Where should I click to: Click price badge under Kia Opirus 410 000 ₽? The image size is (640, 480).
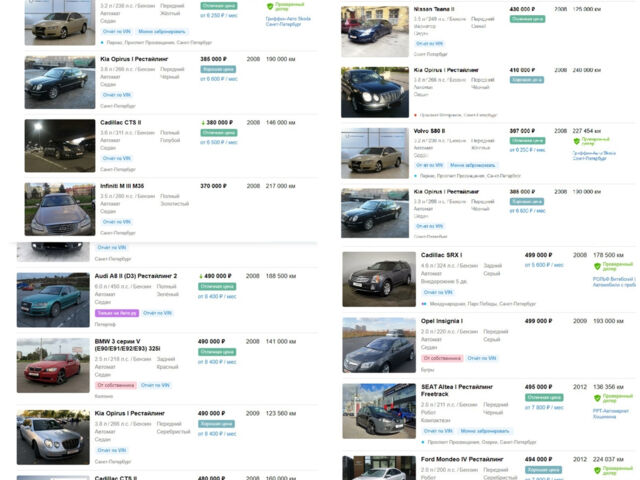pyautogui.click(x=527, y=80)
